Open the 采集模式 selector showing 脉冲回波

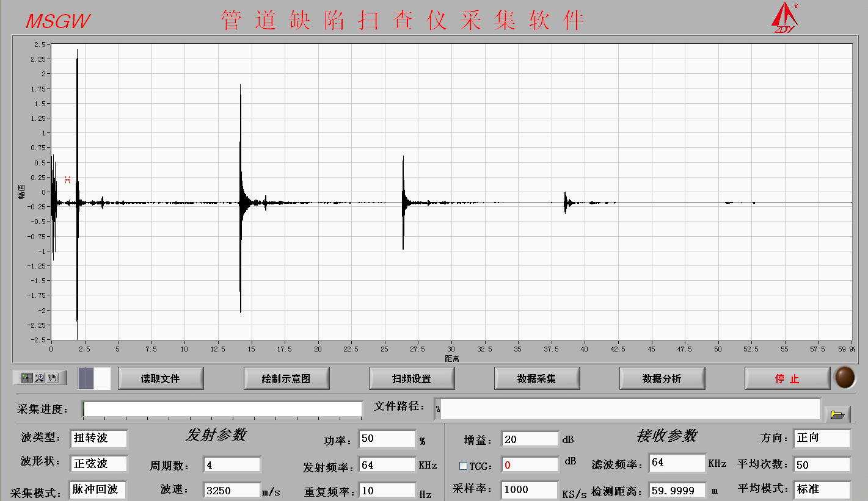point(98,489)
